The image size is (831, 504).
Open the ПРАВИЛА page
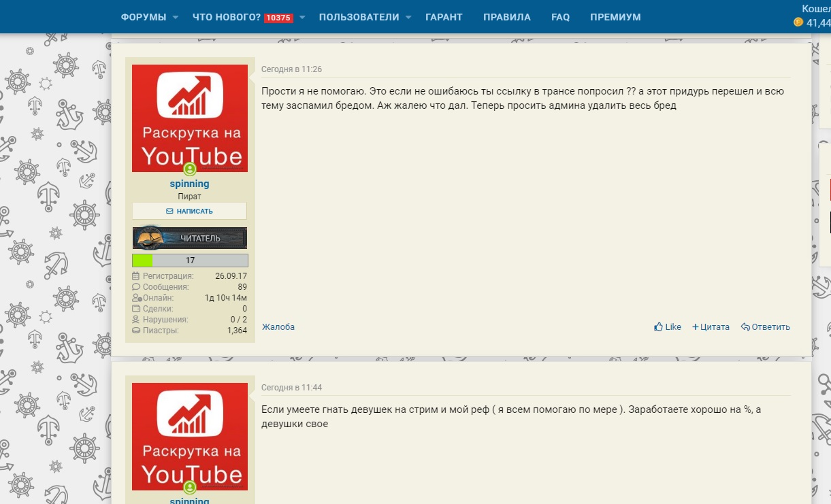507,17
